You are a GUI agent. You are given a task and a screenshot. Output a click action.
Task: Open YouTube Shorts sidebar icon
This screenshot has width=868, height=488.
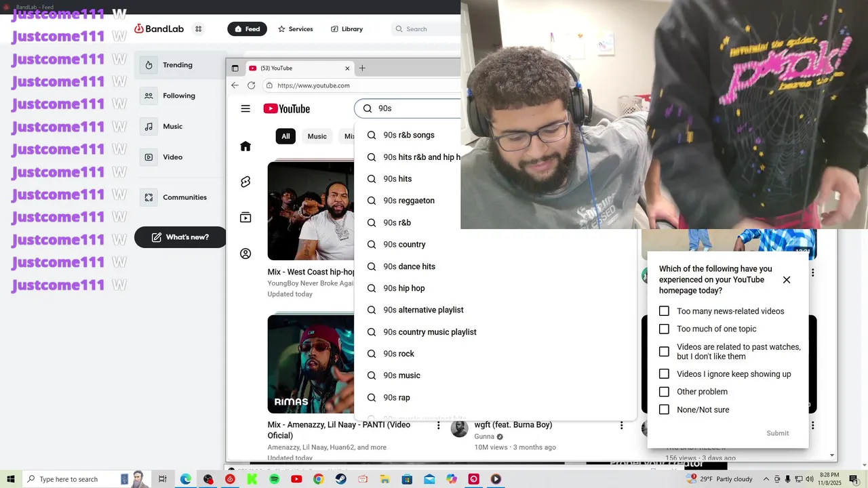[245, 182]
